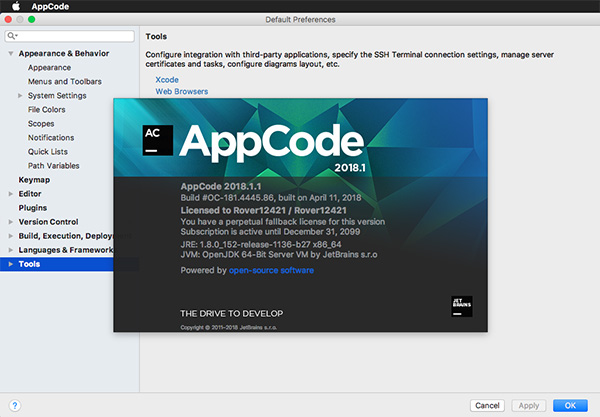This screenshot has height=417, width=600.
Task: Open Plugins settings
Action: click(33, 208)
